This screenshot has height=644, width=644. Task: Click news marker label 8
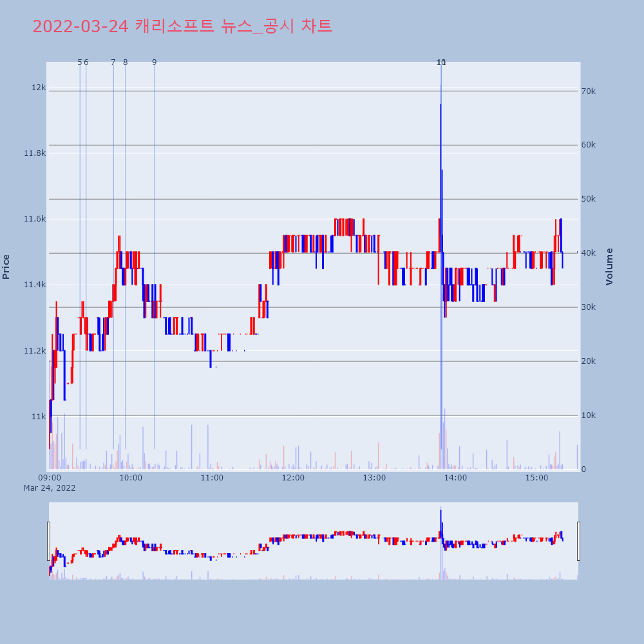pyautogui.click(x=126, y=62)
